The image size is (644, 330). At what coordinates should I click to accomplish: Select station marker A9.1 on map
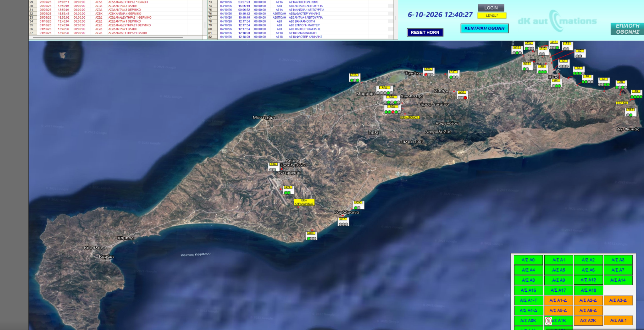[x=630, y=113]
